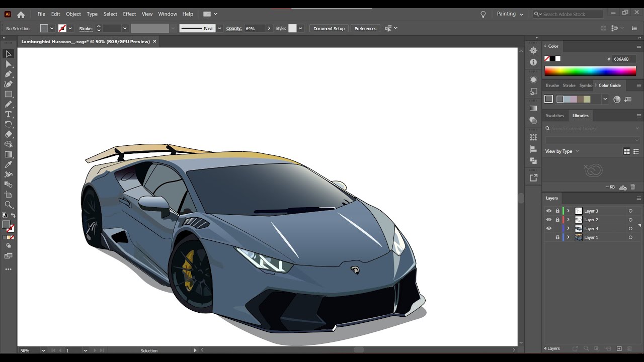Choose the Eyedropper tool
This screenshot has width=644, height=362.
[9, 164]
